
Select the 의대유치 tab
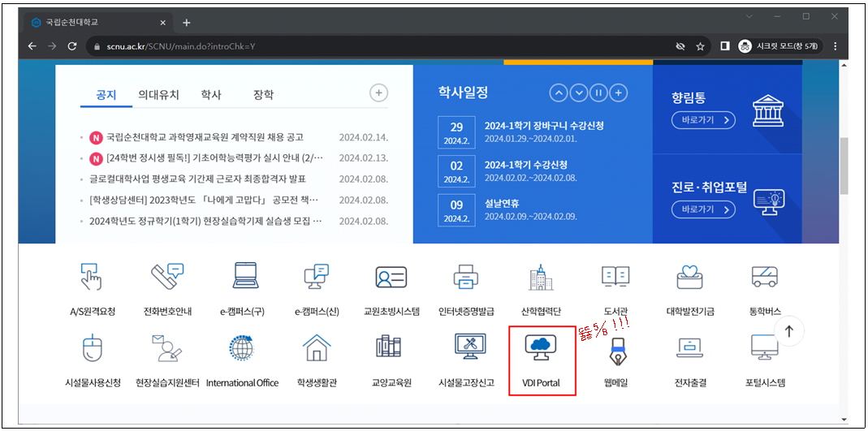(159, 95)
